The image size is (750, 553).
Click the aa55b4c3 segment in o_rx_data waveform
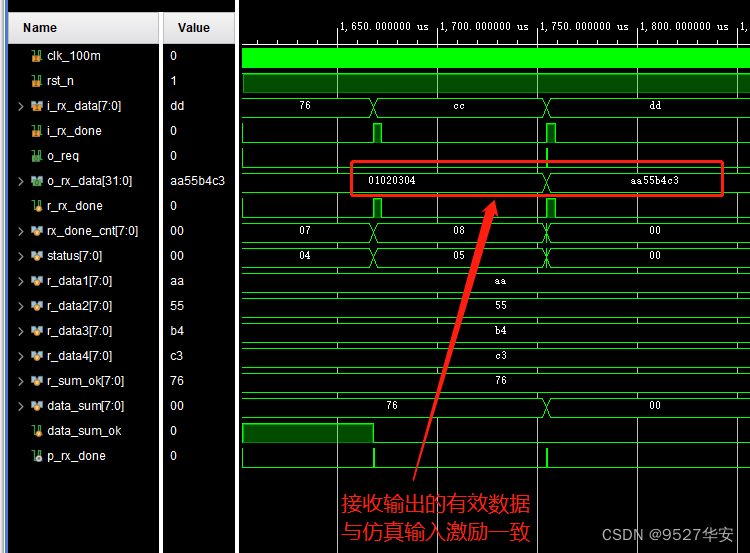pyautogui.click(x=654, y=181)
